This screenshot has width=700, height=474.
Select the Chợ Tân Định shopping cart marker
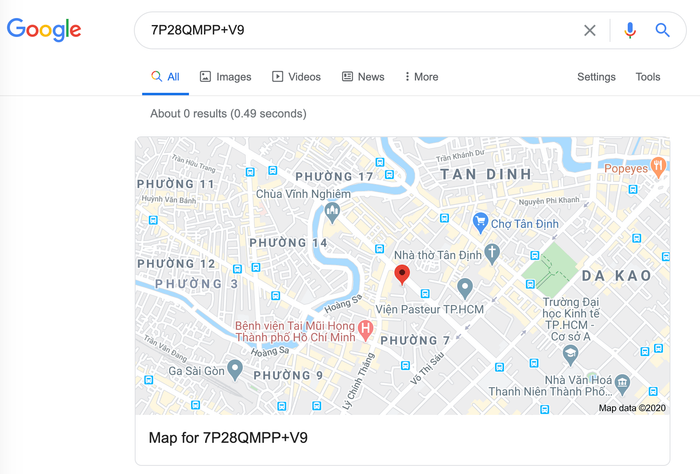click(x=480, y=223)
